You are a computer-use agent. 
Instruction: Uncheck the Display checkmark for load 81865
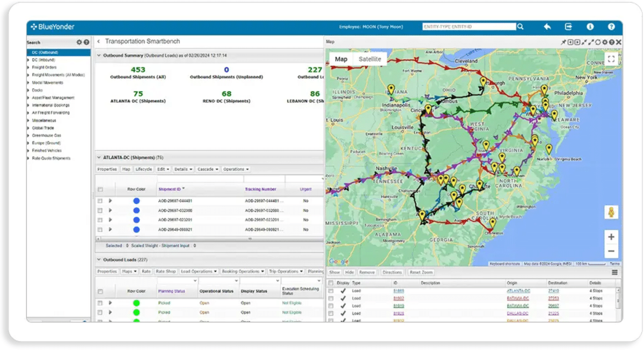pyautogui.click(x=344, y=291)
